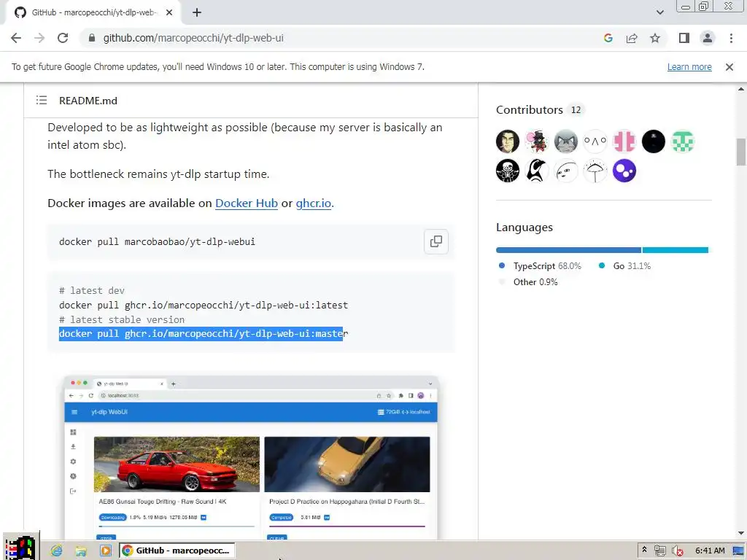Show hidden tray icons arrow
Viewport: 747px width, 560px height.
tap(644, 550)
